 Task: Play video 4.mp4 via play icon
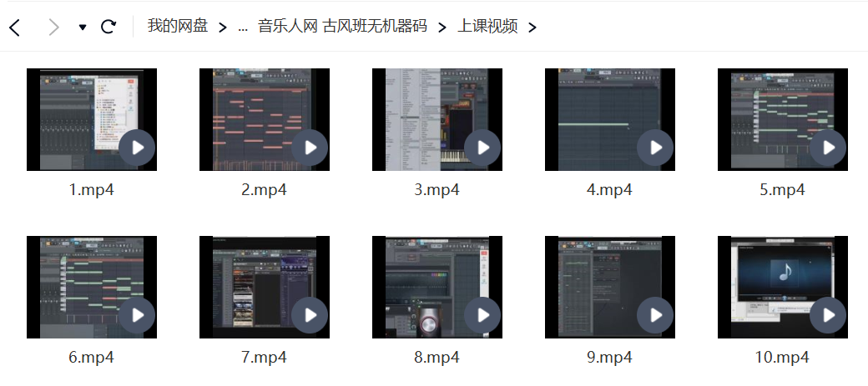655,148
